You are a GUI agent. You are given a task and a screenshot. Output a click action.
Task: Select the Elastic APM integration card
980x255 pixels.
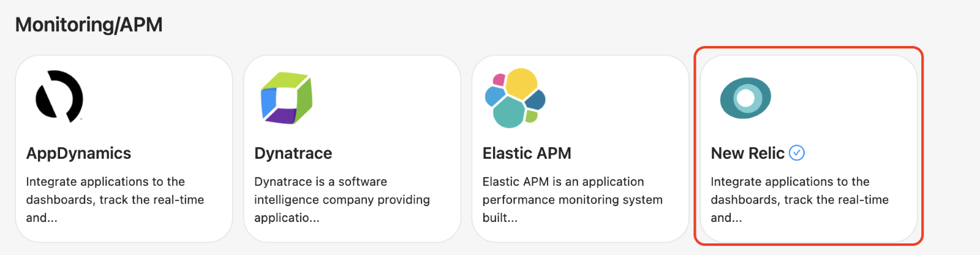click(581, 148)
